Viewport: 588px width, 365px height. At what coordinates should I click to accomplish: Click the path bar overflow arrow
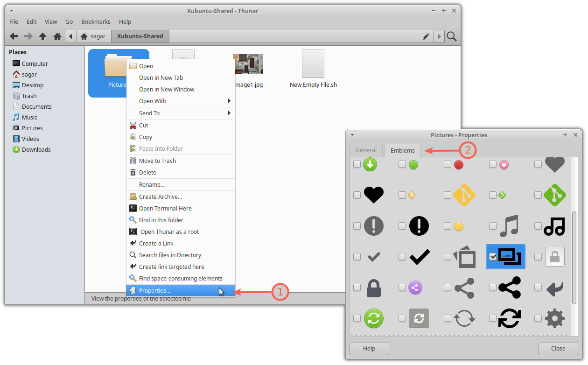(439, 36)
